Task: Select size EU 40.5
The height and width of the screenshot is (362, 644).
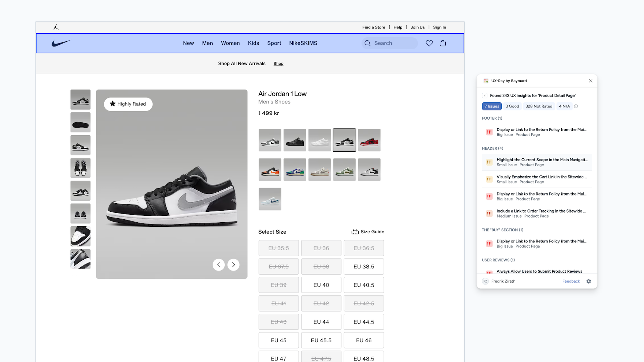Action: (x=364, y=285)
